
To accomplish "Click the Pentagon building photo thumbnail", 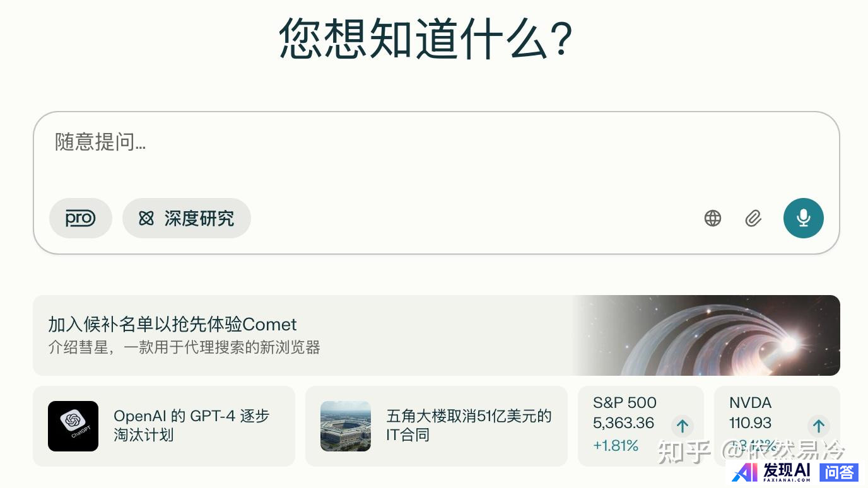I will 346,426.
